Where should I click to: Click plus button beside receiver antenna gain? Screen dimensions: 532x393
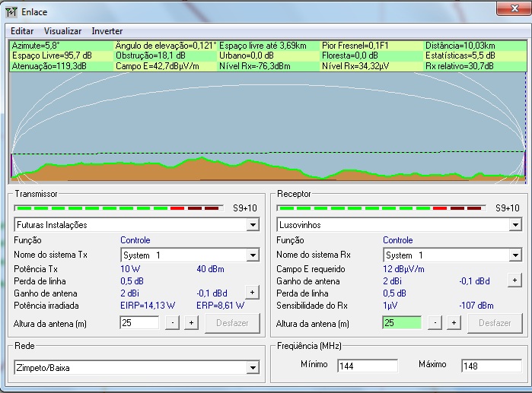point(514,280)
